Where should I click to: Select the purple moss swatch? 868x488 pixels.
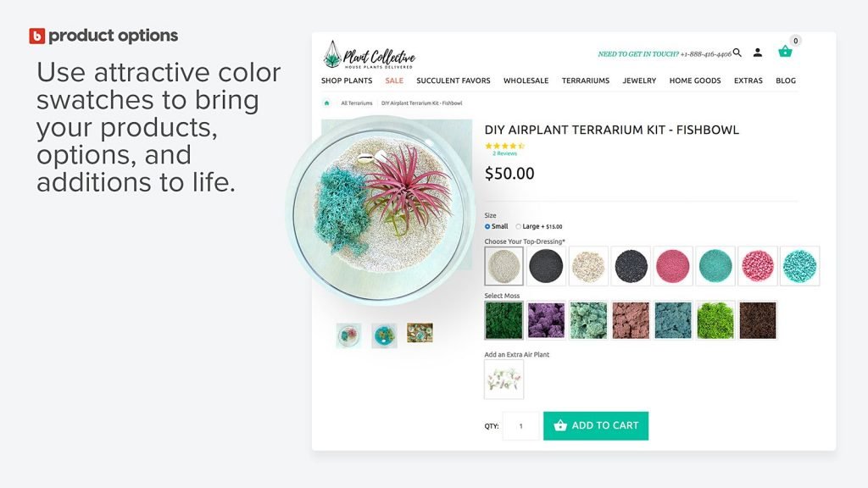(547, 320)
